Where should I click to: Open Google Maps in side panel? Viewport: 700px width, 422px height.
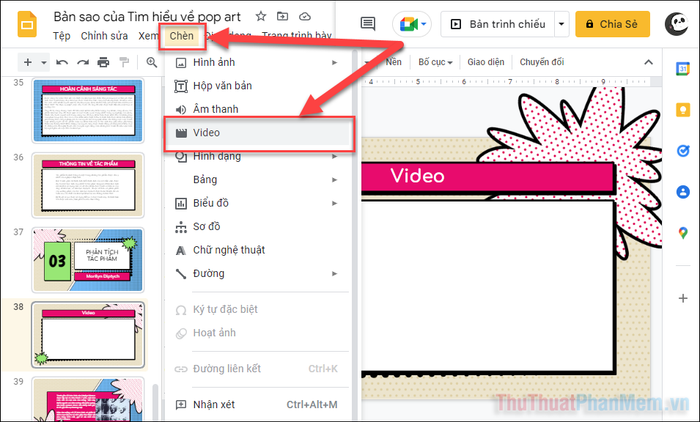(683, 233)
